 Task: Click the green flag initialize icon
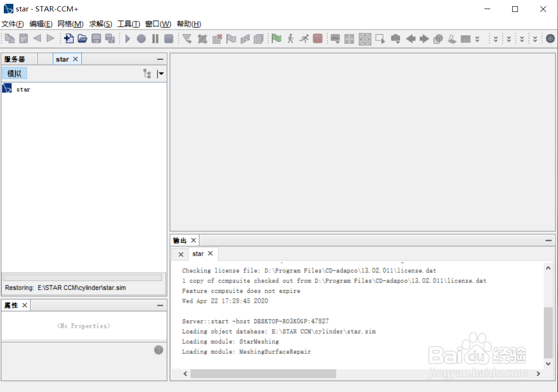pyautogui.click(x=276, y=38)
